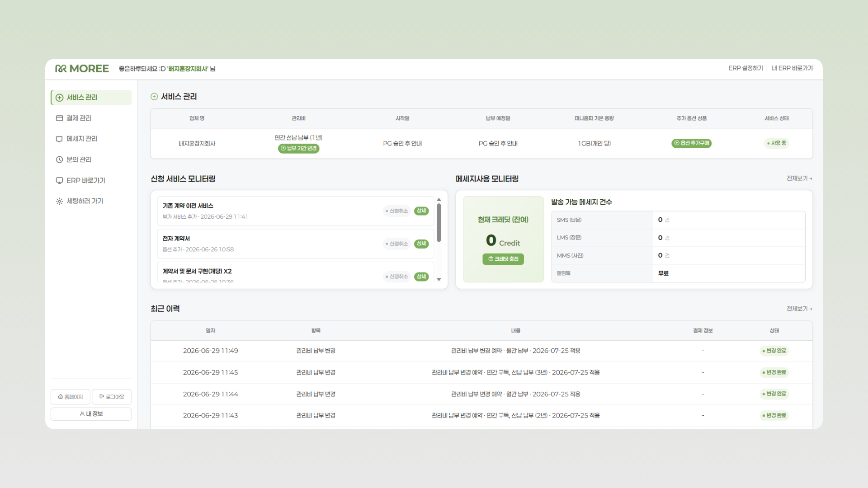Viewport: 868px width, 488px height.
Task: Click the history row dated 2026-06-29 11:43
Action: 481,416
